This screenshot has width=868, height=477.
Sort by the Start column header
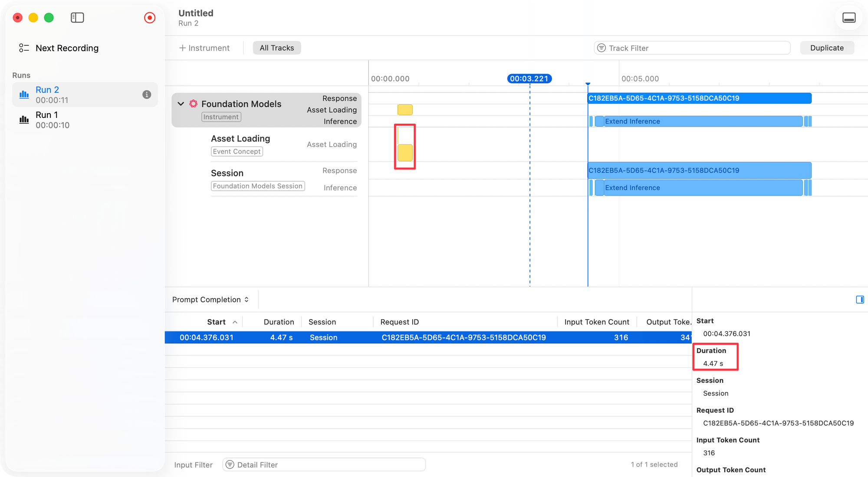pyautogui.click(x=216, y=322)
